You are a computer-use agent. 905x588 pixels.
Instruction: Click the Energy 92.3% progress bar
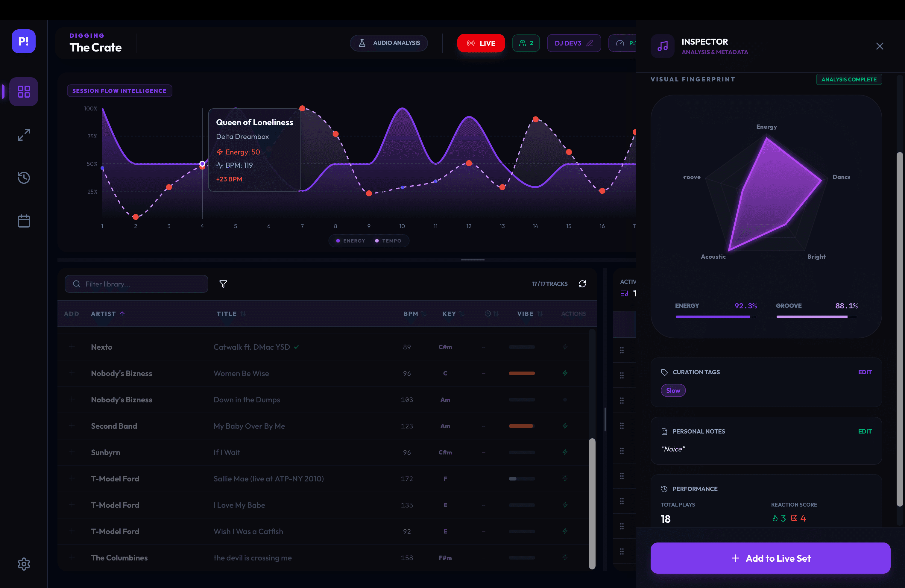[715, 316]
